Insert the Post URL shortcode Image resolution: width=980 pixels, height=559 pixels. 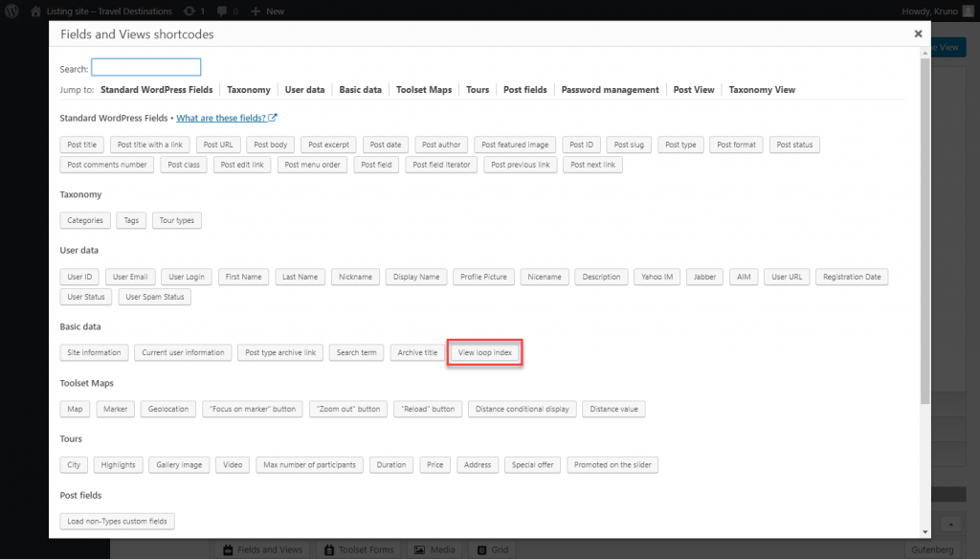218,145
